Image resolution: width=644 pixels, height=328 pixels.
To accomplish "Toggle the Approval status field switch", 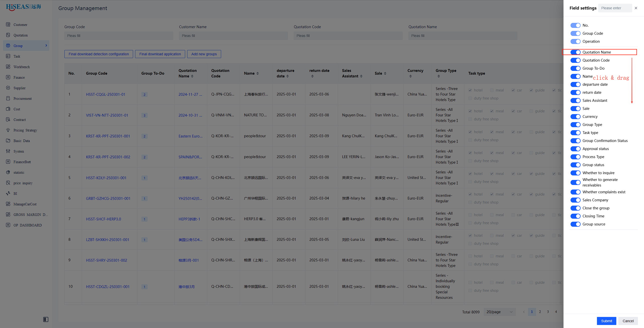I will [x=575, y=149].
